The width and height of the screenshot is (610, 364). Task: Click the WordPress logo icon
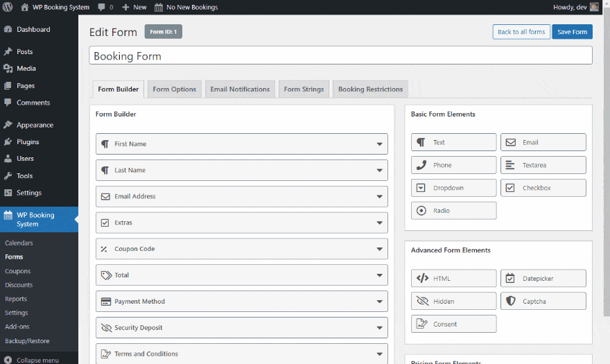(8, 7)
